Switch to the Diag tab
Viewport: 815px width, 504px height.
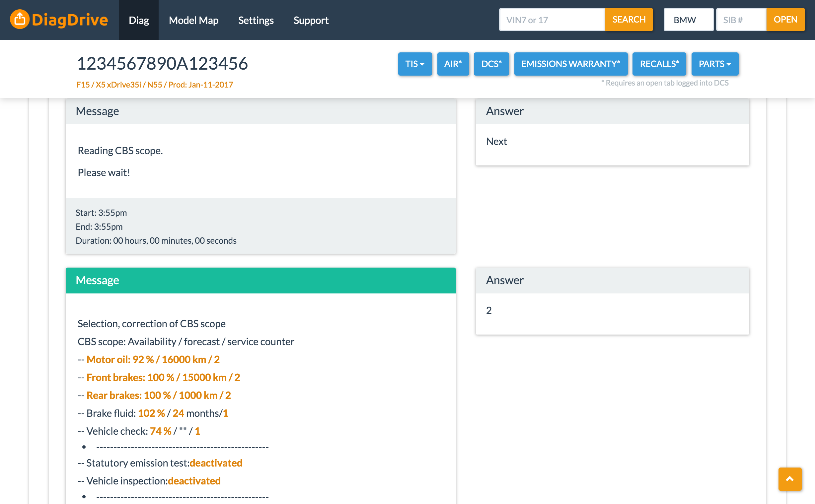click(x=138, y=20)
